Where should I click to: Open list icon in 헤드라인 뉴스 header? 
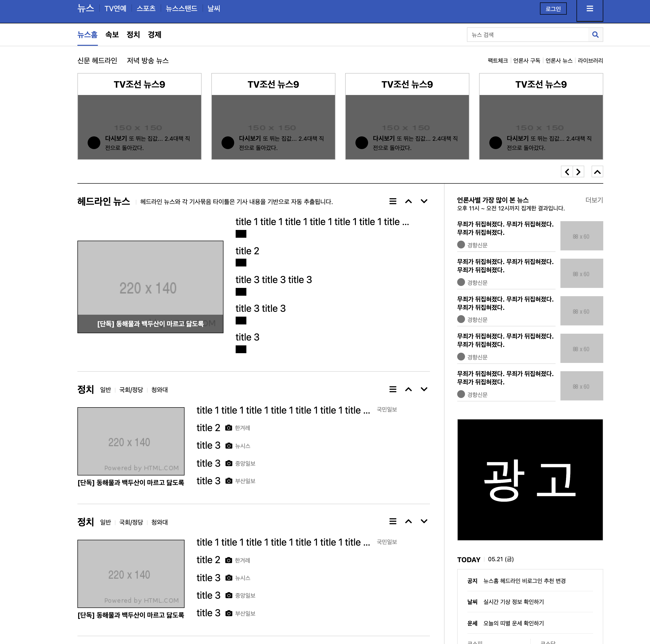click(x=393, y=201)
